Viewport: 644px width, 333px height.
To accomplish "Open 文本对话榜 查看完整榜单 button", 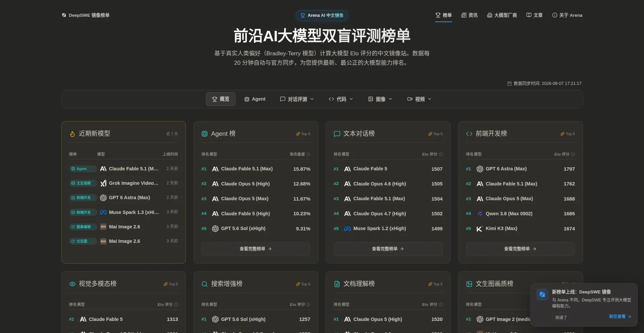I will [388, 249].
